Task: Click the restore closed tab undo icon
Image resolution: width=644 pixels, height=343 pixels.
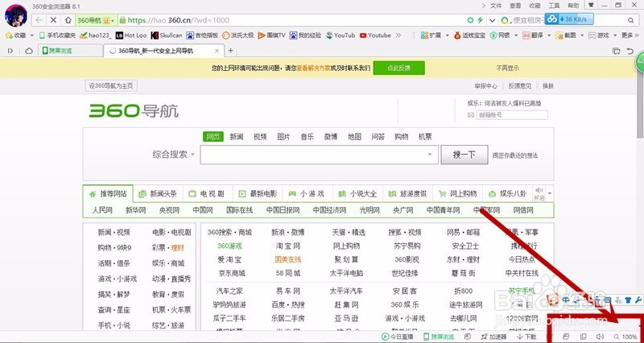Action: pyautogui.click(x=630, y=51)
